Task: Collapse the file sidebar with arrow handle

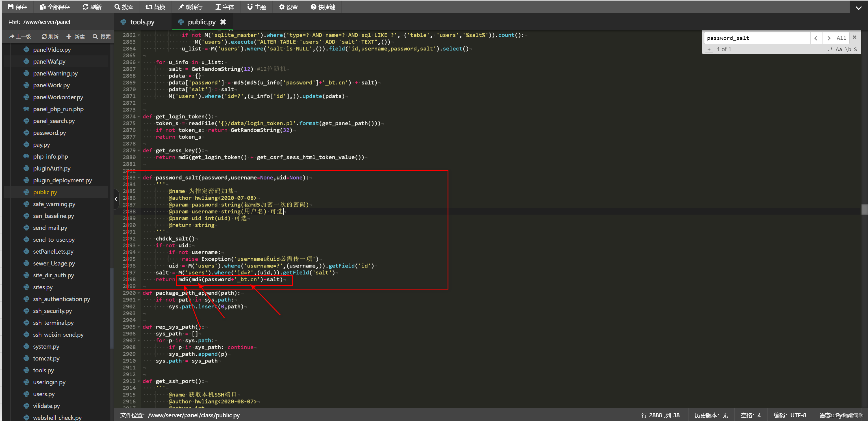Action: pos(116,199)
